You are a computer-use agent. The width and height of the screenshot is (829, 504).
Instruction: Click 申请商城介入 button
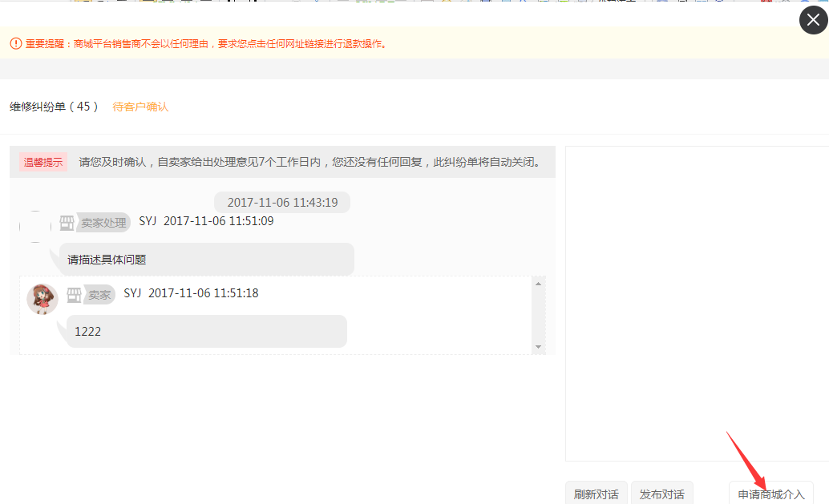click(x=770, y=494)
